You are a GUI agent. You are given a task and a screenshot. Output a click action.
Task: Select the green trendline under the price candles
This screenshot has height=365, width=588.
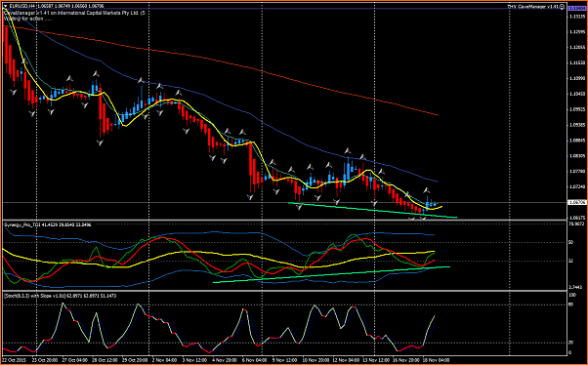click(372, 210)
